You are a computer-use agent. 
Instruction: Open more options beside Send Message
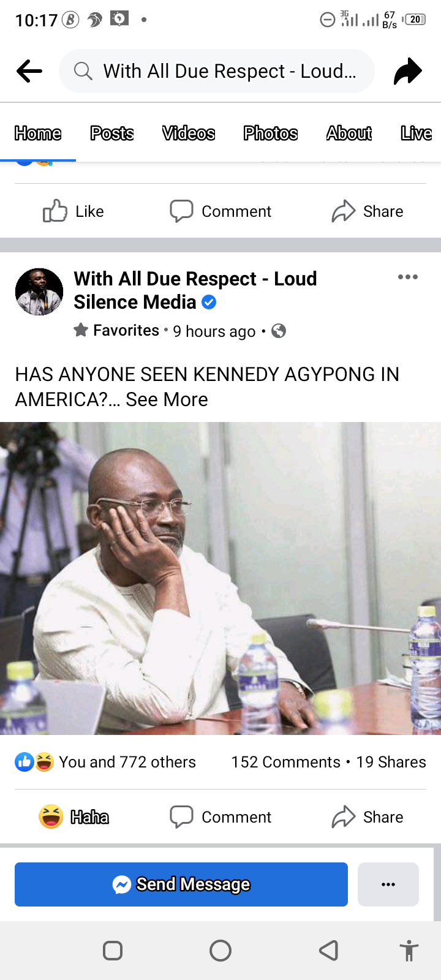(388, 884)
